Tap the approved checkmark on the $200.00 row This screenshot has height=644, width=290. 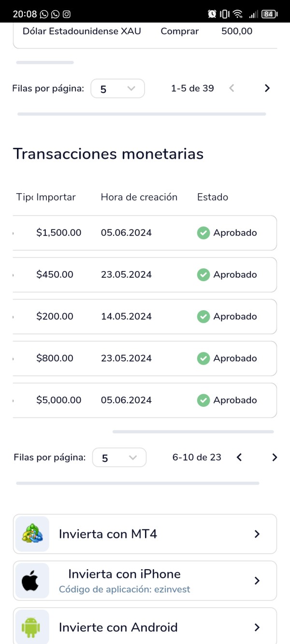[203, 316]
